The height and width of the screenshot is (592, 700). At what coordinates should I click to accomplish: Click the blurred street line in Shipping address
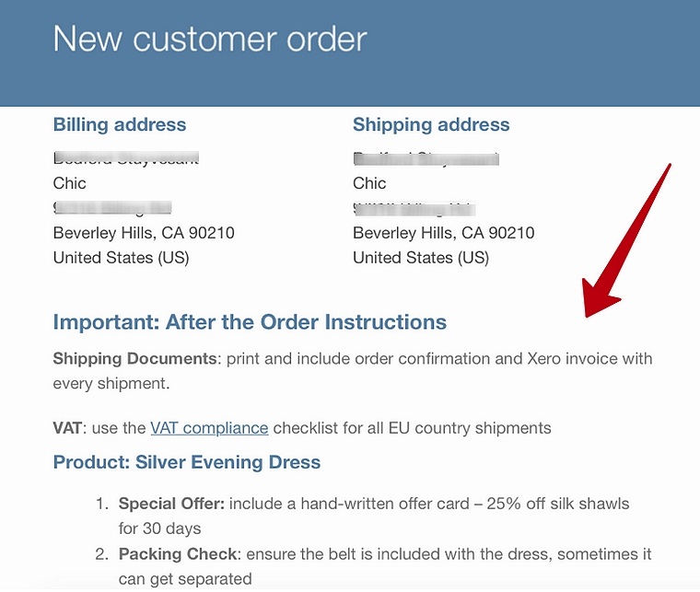tap(412, 207)
